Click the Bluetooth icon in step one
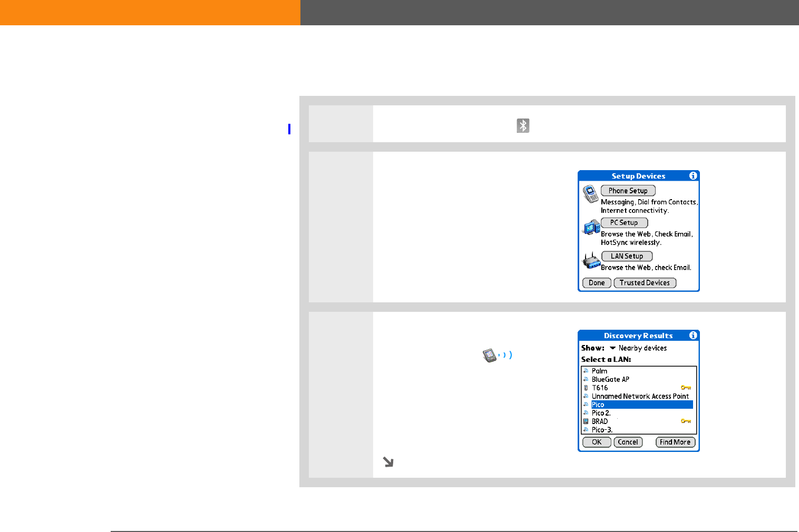The image size is (799, 532). (523, 125)
